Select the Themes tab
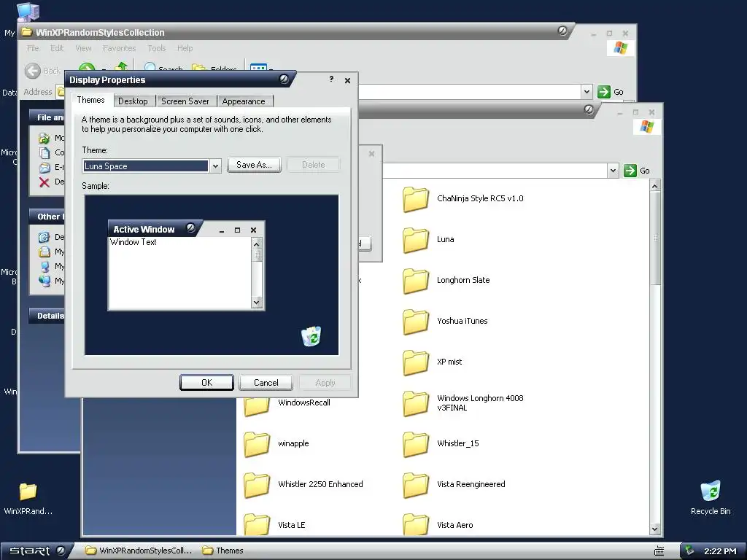 pyautogui.click(x=90, y=100)
